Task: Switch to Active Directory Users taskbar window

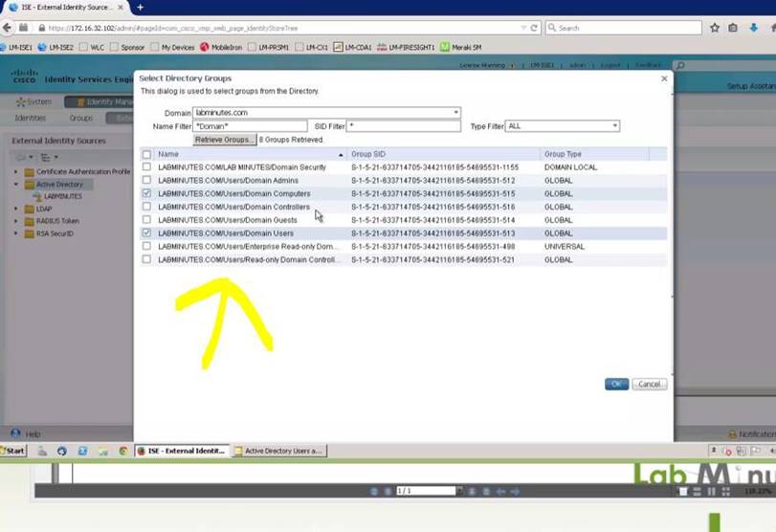Action: pos(279,451)
